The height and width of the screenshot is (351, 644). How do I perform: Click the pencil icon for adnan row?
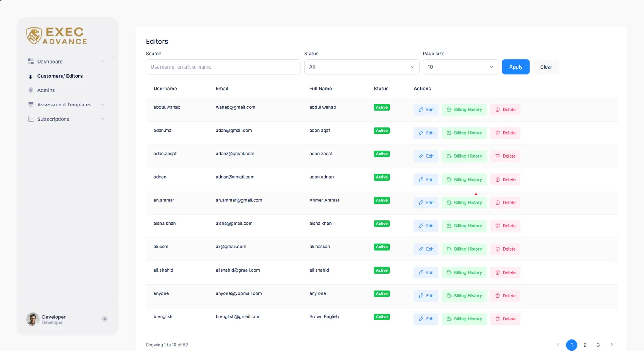point(421,179)
